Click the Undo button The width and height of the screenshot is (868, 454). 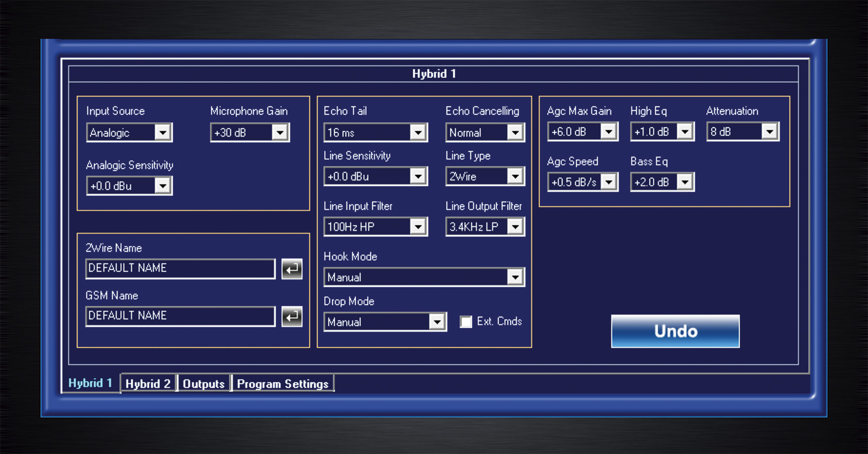point(675,331)
